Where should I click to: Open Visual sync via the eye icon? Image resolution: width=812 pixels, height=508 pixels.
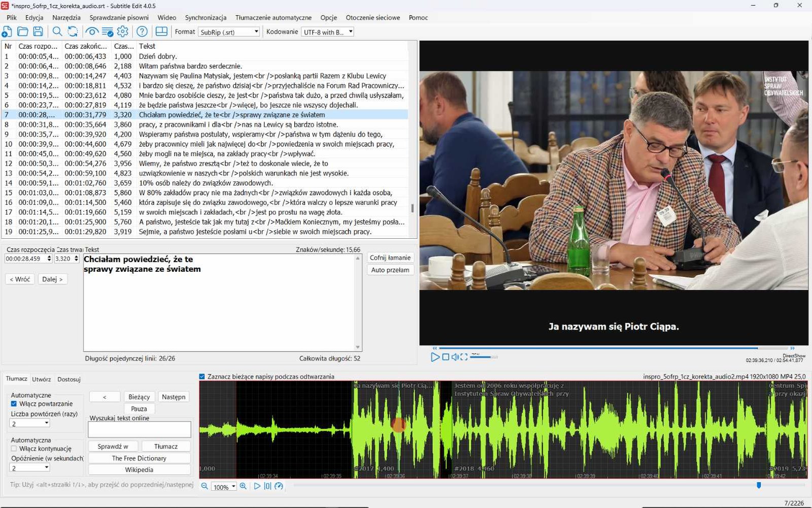click(92, 31)
